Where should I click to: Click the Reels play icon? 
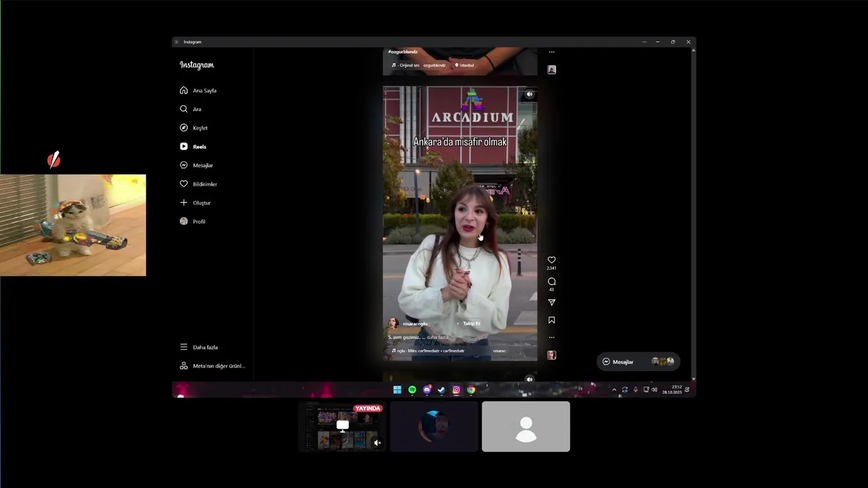(x=184, y=146)
